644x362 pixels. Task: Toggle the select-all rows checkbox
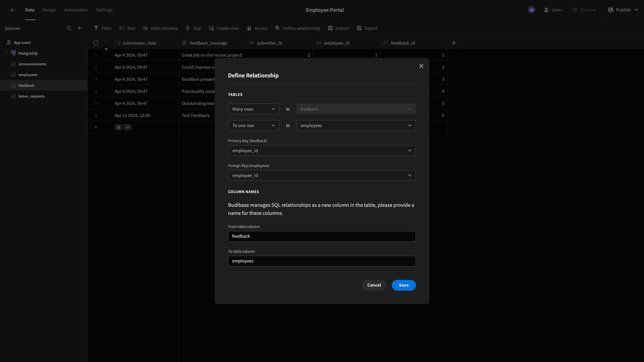96,43
